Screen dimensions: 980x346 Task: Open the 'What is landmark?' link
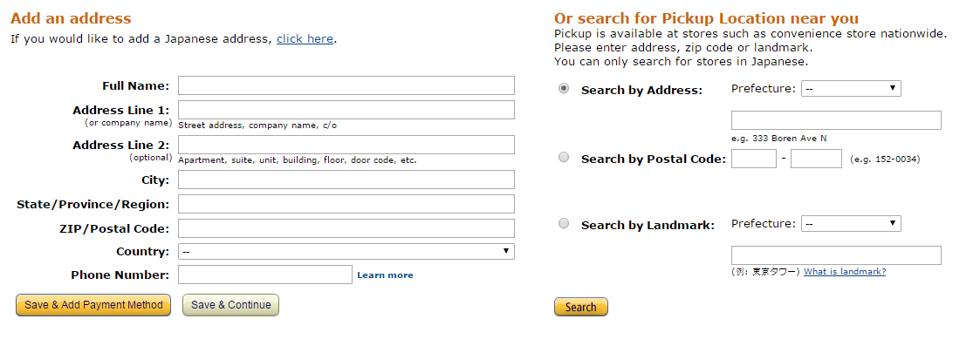click(x=845, y=272)
